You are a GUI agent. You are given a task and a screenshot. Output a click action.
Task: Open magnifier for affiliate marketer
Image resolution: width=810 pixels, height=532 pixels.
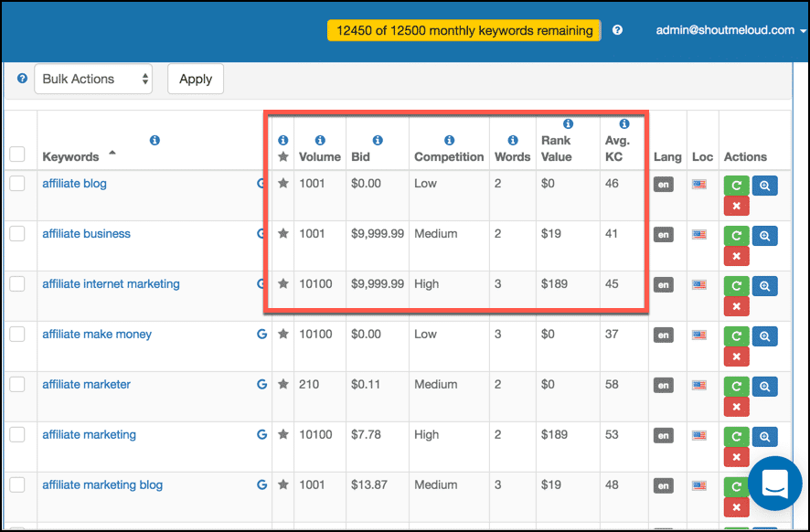764,387
